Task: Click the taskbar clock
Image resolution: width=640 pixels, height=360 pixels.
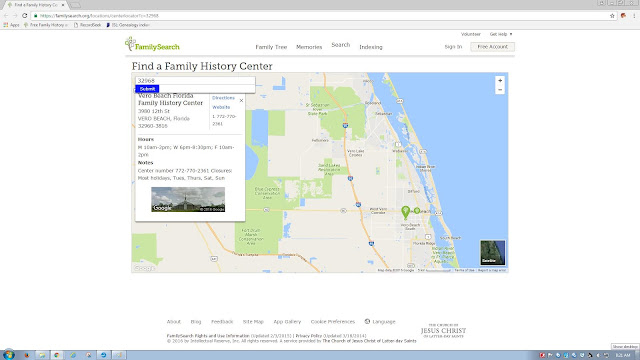Action: pyautogui.click(x=623, y=355)
